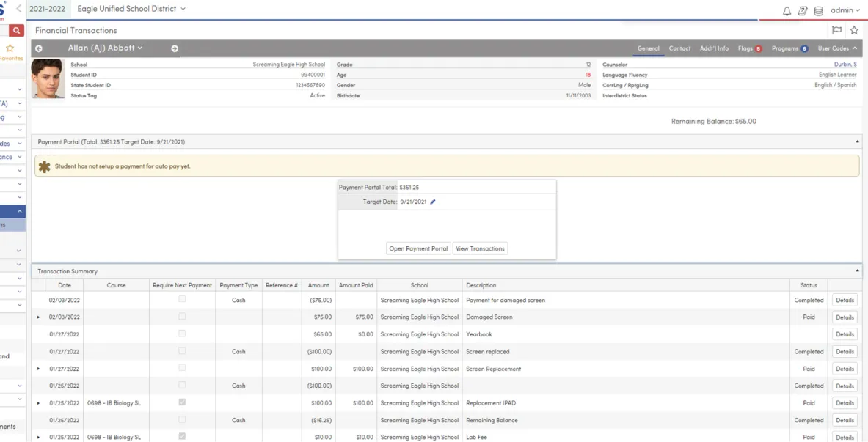Click the flag icon beside favorites star
The height and width of the screenshot is (442, 868).
tap(836, 31)
